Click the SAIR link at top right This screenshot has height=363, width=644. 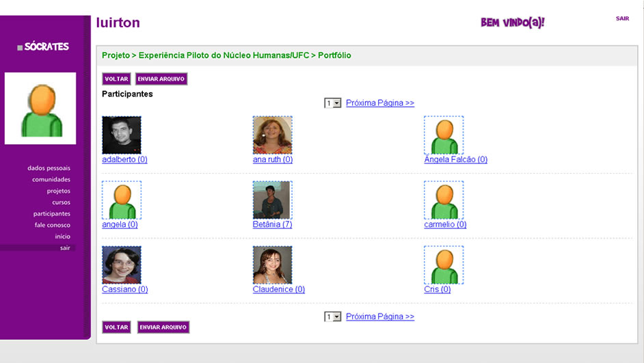click(622, 18)
